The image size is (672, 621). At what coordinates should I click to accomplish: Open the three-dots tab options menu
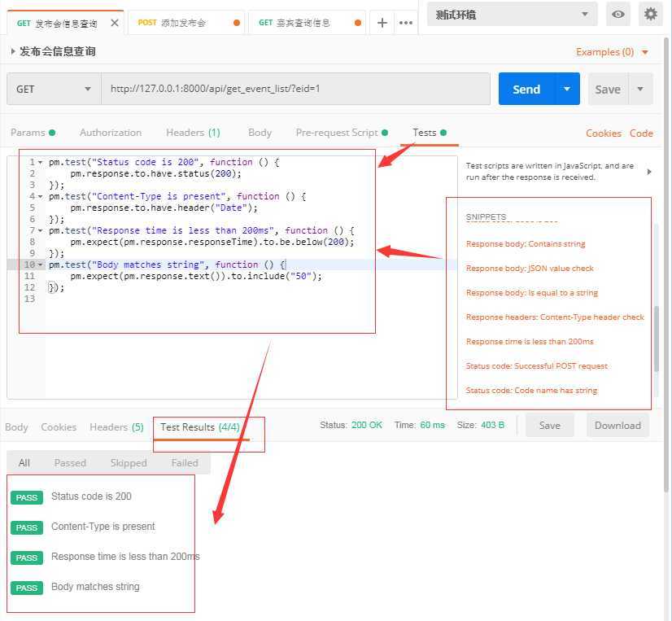405,23
